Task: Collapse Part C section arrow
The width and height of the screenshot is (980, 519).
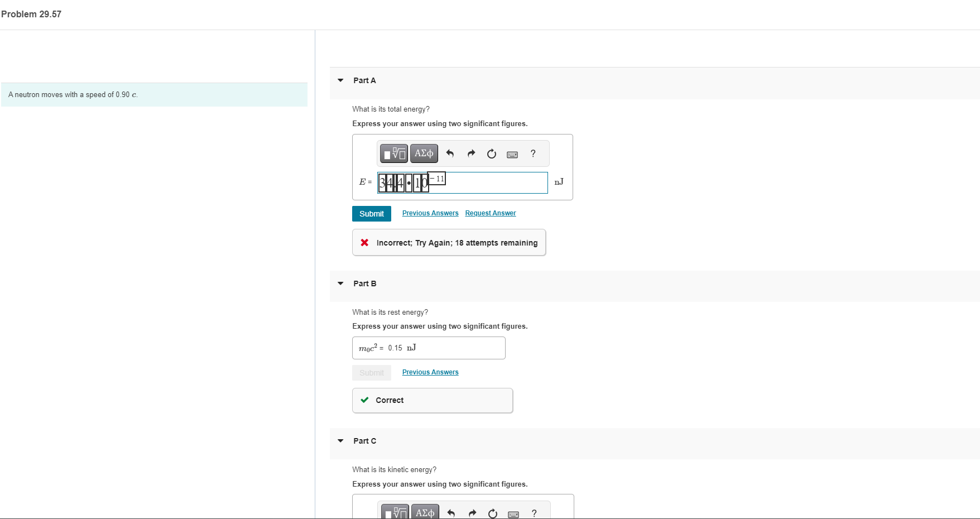Action: (340, 441)
